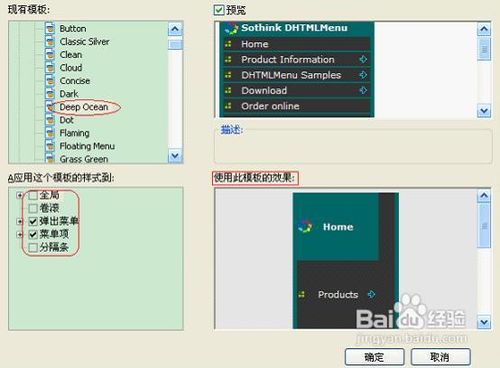Click Product Information in the preview menu

(x=288, y=59)
